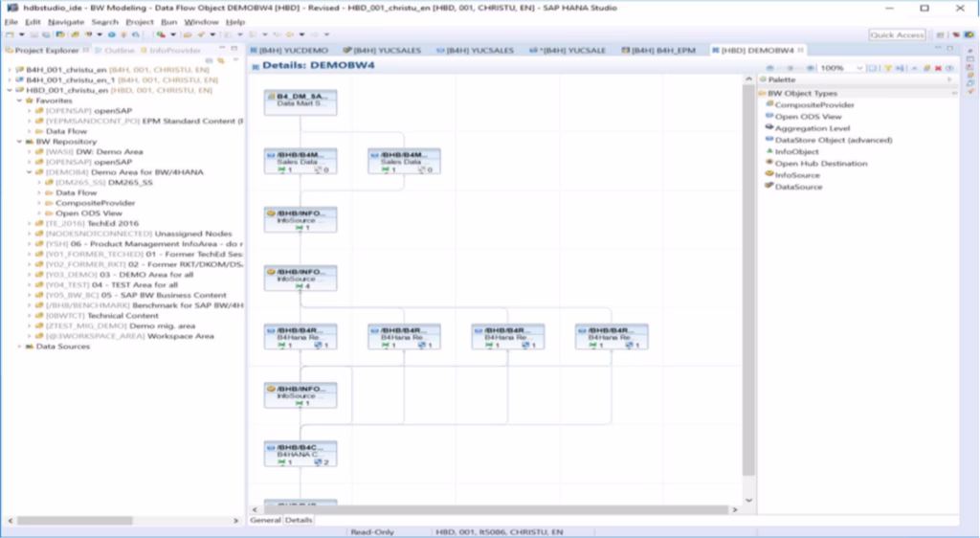Screen dimensions: 980x538
Task: Switch to the General bottom tab
Action: pyautogui.click(x=265, y=520)
